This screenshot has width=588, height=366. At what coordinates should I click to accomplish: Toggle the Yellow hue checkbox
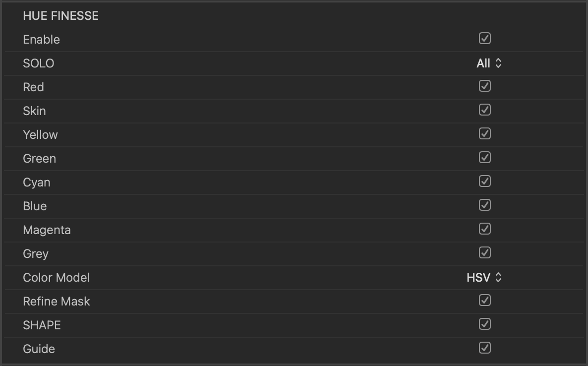tap(484, 133)
